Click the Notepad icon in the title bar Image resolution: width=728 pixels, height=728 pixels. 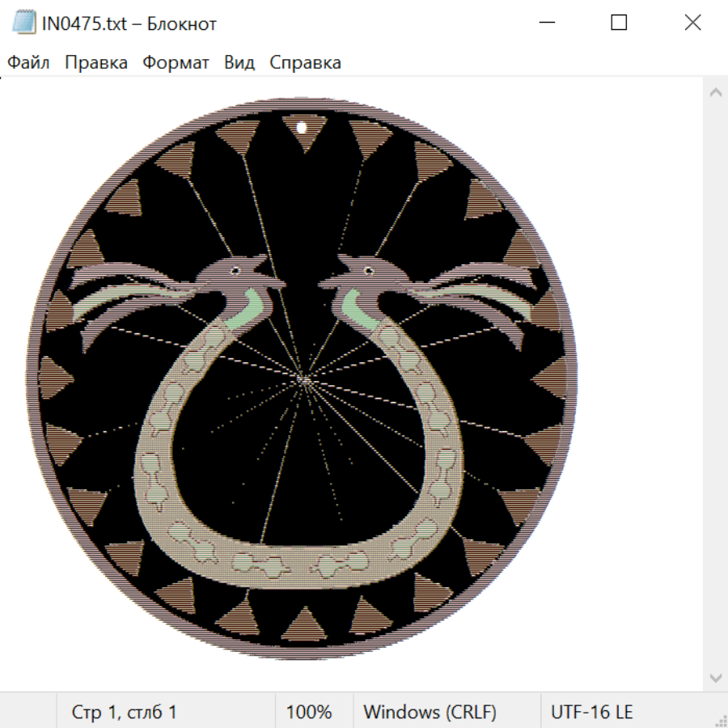(24, 23)
